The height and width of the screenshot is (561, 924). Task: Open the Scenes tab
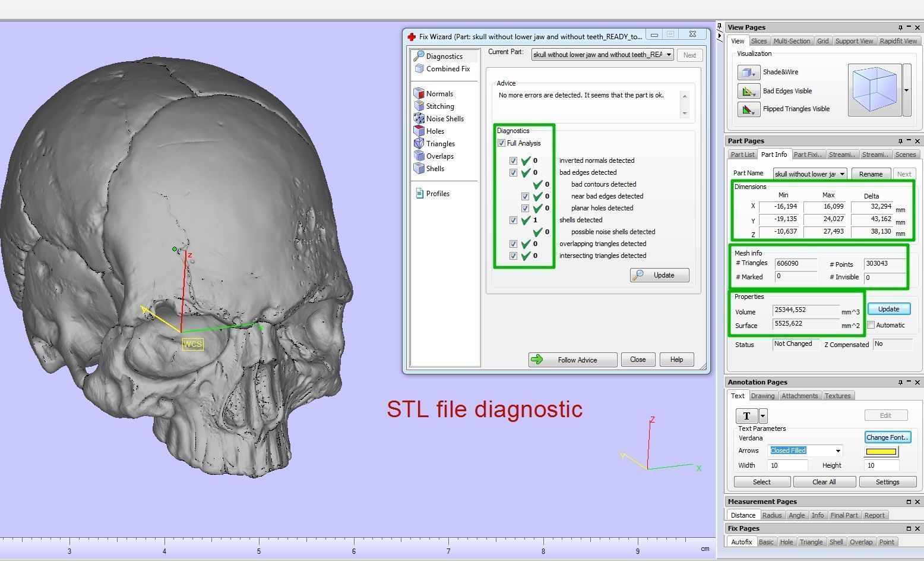[x=906, y=155]
